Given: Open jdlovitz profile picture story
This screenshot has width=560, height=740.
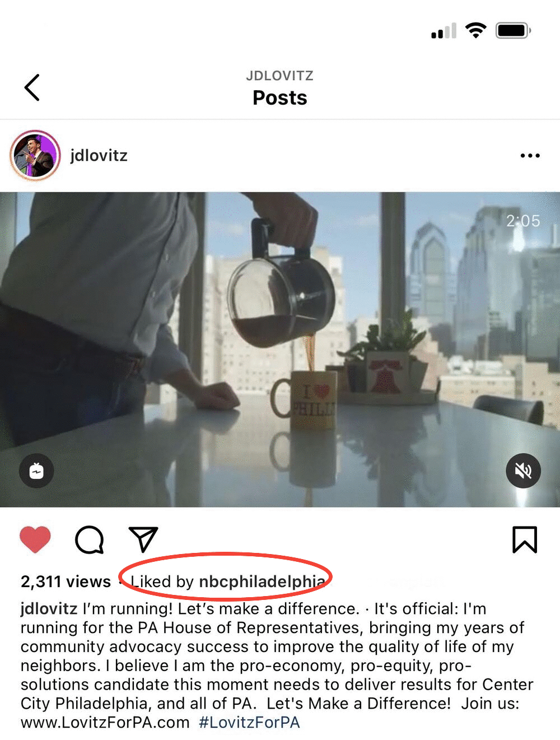Looking at the screenshot, I should 35,156.
